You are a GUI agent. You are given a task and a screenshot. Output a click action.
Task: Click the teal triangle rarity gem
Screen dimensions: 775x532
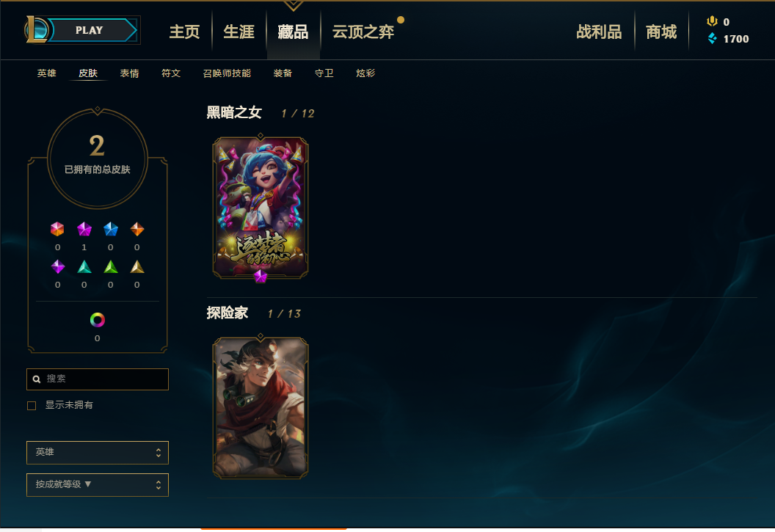pyautogui.click(x=84, y=267)
